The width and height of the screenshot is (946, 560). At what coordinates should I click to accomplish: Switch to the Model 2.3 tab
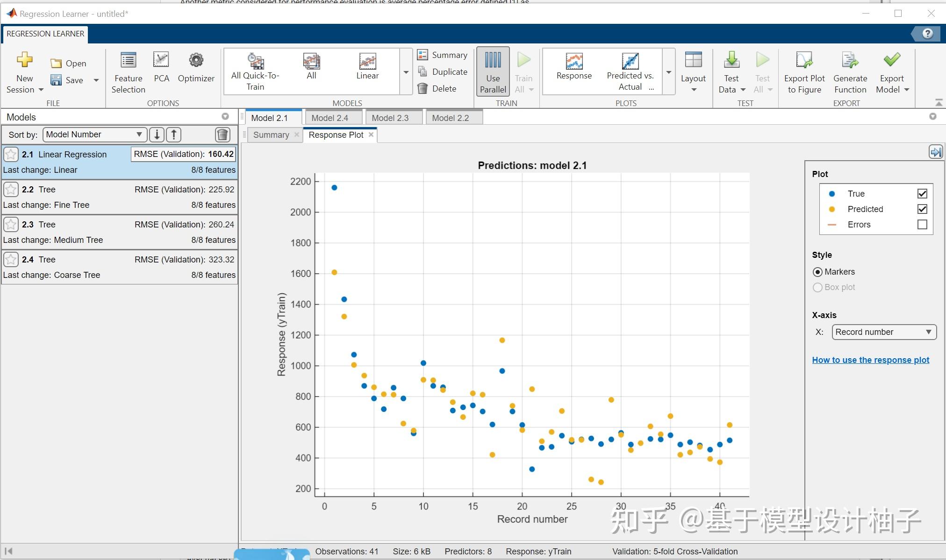pyautogui.click(x=390, y=118)
